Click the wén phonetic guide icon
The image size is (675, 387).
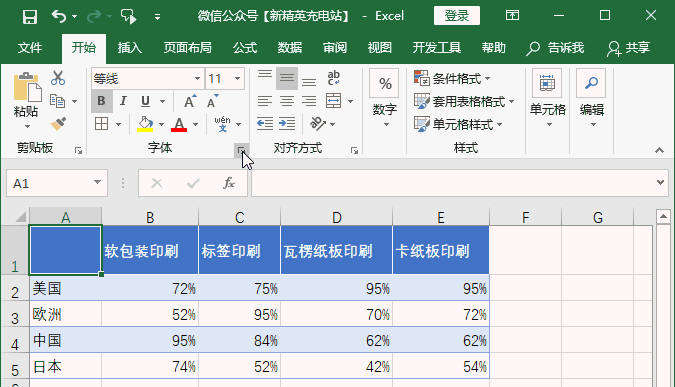coord(223,124)
